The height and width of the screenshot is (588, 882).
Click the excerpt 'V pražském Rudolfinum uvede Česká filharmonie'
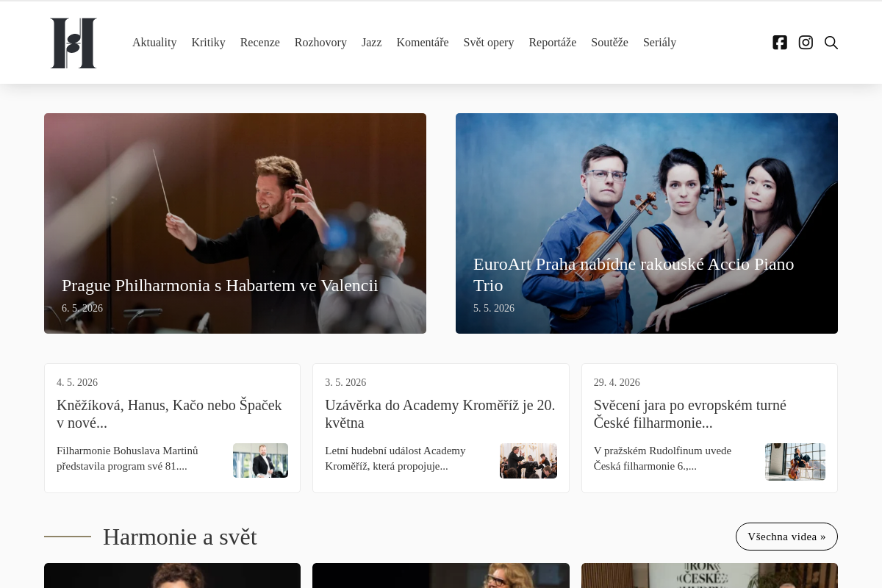click(x=662, y=459)
